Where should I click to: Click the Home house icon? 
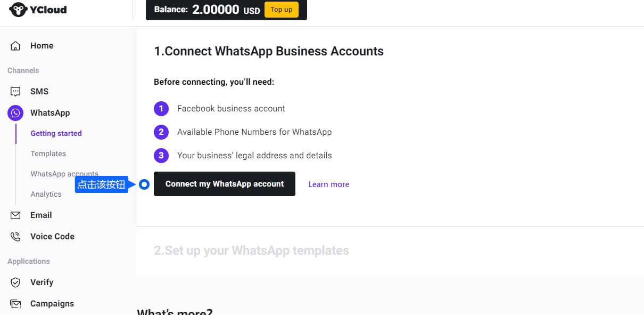coord(15,46)
